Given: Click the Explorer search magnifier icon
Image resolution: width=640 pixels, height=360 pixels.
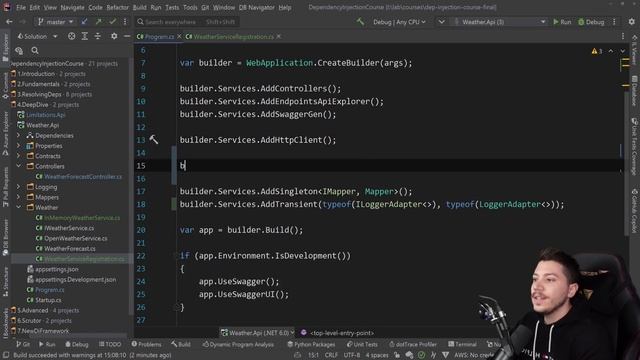Looking at the screenshot, I should 35,51.
